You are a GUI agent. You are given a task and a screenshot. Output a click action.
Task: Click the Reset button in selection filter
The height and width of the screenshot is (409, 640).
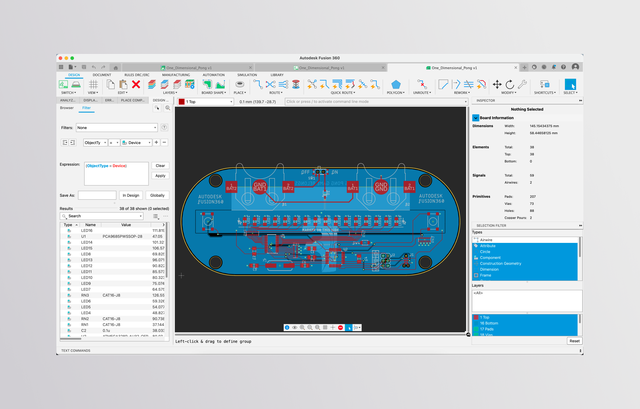574,341
